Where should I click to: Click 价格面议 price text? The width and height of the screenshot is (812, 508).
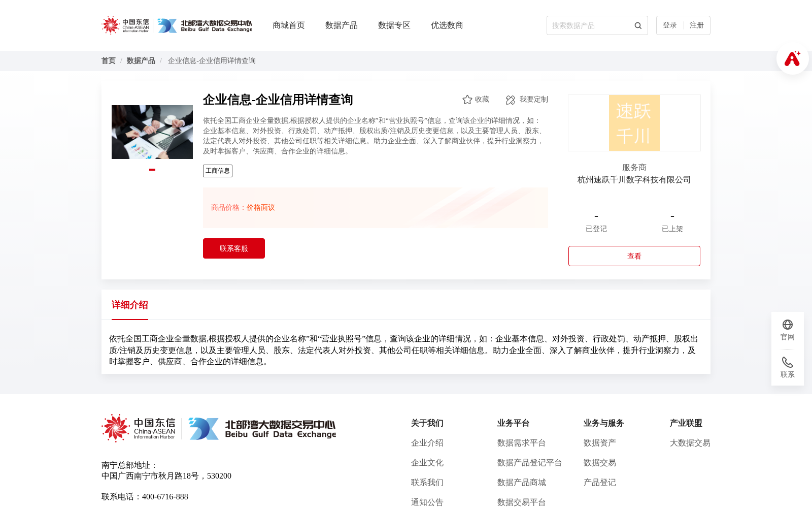pyautogui.click(x=261, y=208)
